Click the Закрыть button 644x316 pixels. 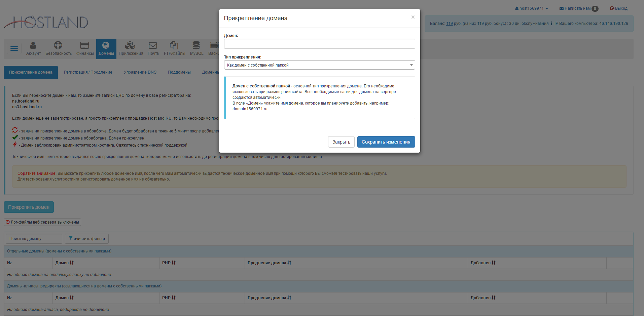coord(341,142)
